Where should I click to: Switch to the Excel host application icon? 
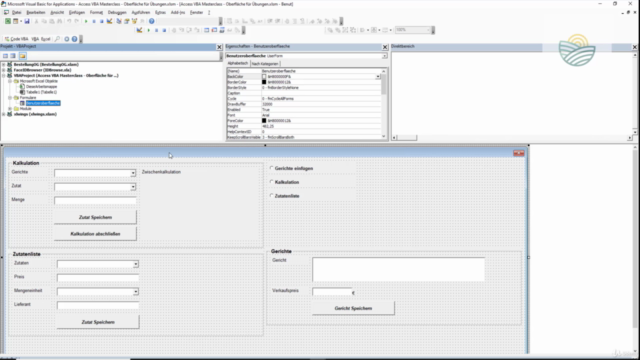8,21
